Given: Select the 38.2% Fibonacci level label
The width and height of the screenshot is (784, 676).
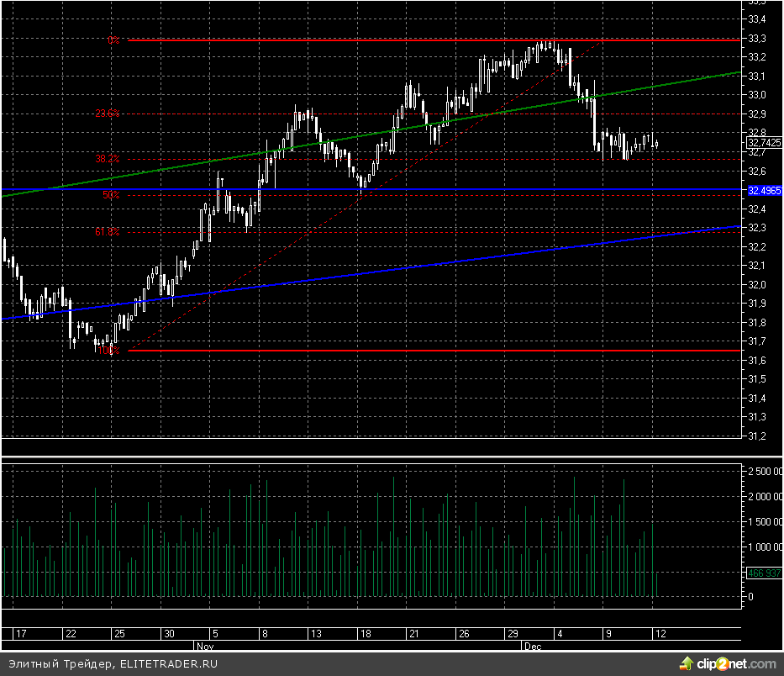Looking at the screenshot, I should point(107,158).
